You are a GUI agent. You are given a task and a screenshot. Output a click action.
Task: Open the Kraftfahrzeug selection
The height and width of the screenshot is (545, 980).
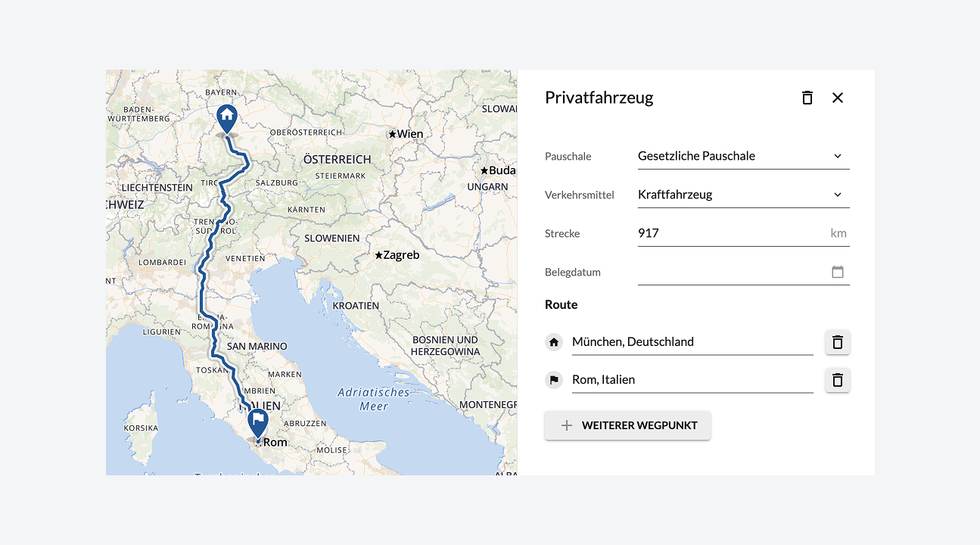click(x=744, y=195)
